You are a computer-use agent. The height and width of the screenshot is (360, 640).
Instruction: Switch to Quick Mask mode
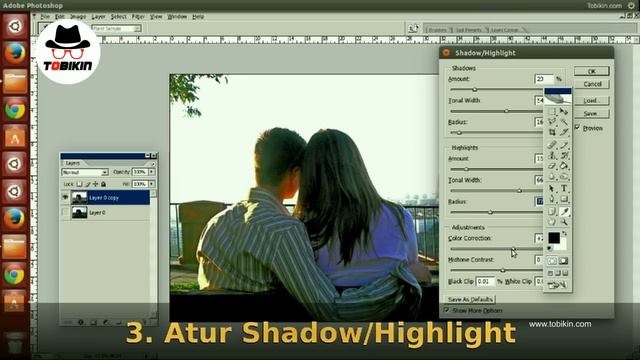[564, 261]
